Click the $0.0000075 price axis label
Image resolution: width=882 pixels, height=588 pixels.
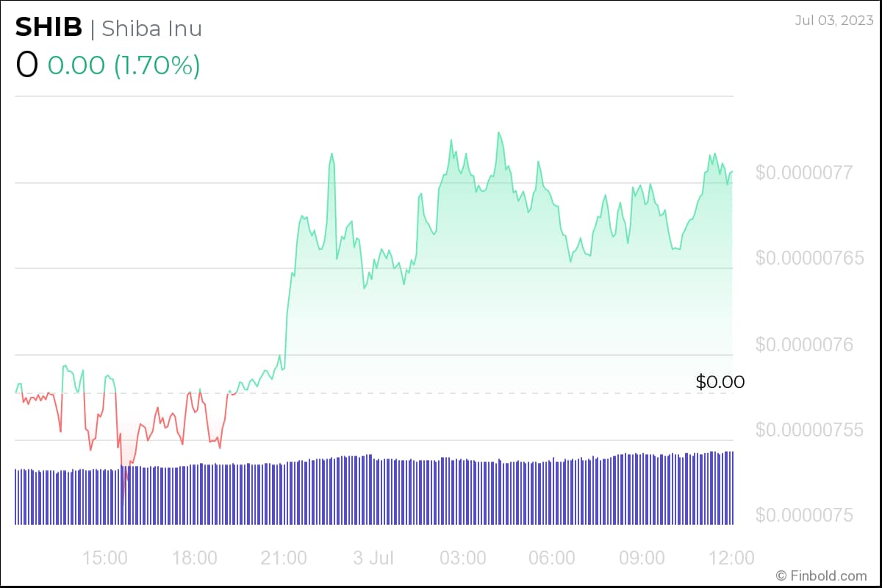pyautogui.click(x=804, y=515)
